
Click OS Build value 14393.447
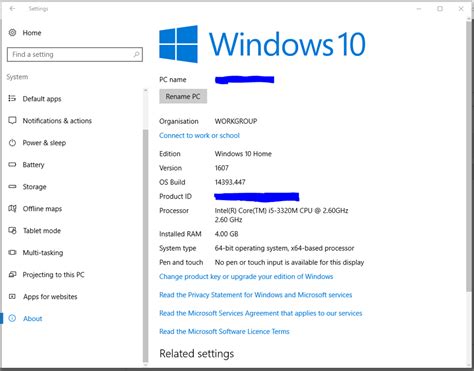pos(230,182)
